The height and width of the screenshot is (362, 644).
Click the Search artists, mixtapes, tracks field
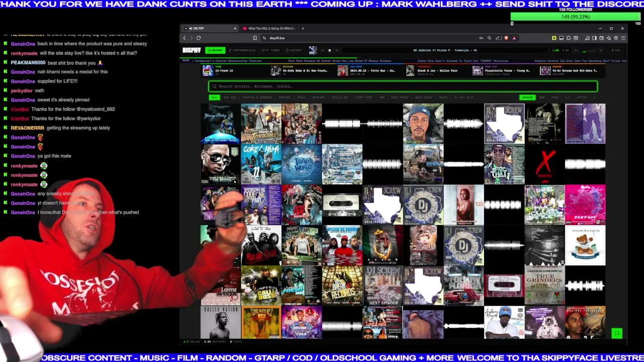pyautogui.click(x=403, y=86)
